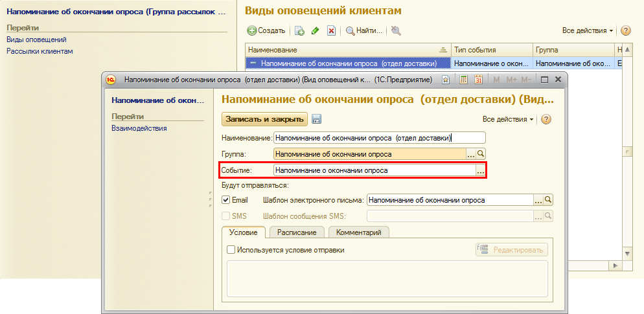Add the form to favorites with the star icon
The height and width of the screenshot is (314, 644).
click(446, 80)
